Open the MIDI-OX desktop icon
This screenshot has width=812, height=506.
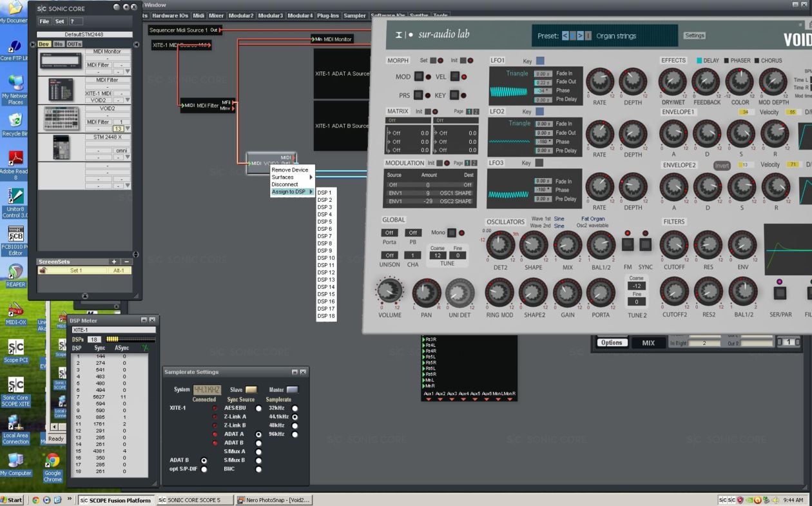[x=15, y=314]
